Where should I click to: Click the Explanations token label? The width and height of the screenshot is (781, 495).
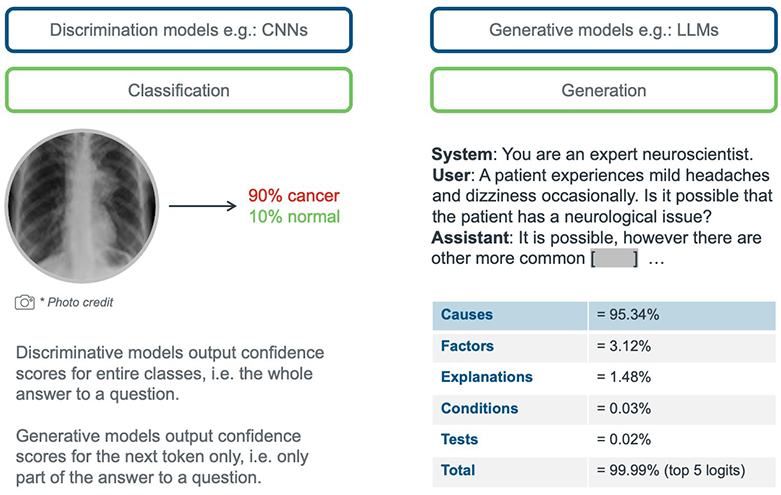487,377
